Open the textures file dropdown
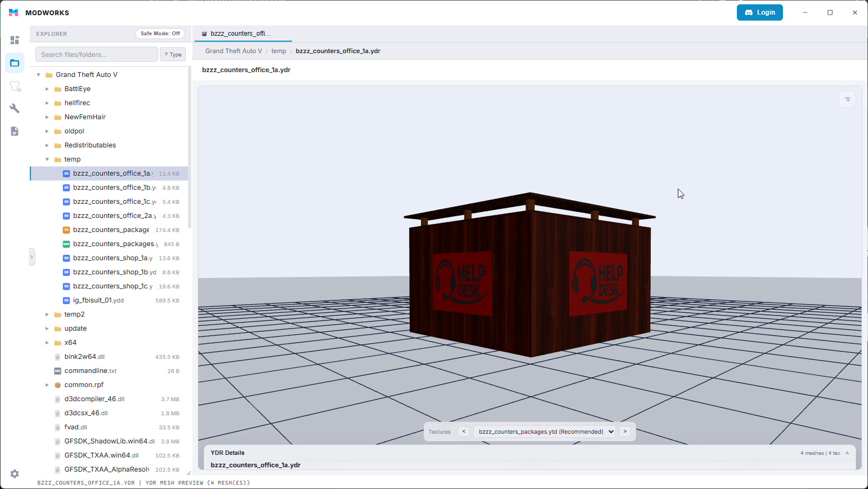Image resolution: width=868 pixels, height=489 pixels. 546,432
